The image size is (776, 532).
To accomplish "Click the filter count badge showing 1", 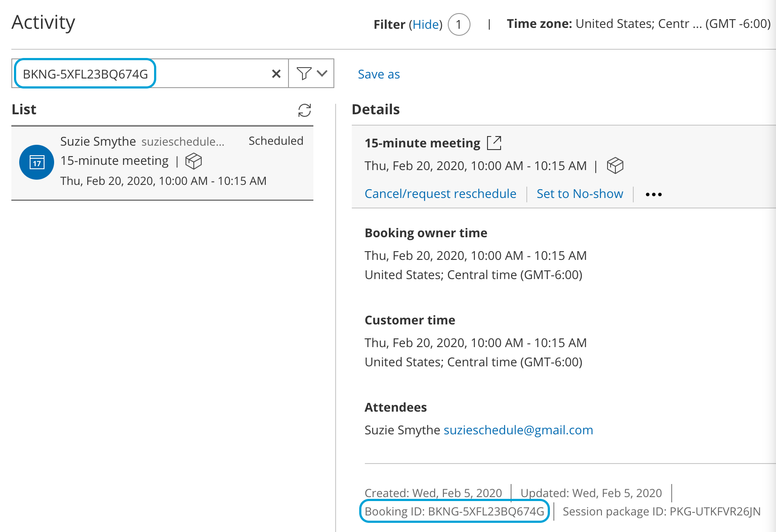I will click(x=459, y=24).
